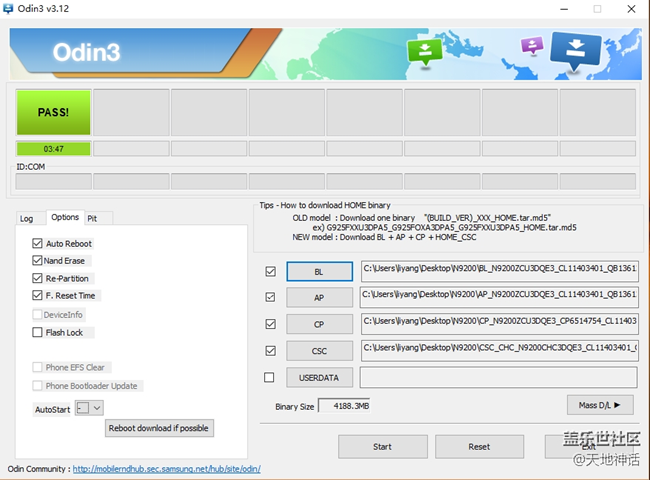Image resolution: width=650 pixels, height=480 pixels.
Task: Click the CSC file button
Action: [x=319, y=351]
